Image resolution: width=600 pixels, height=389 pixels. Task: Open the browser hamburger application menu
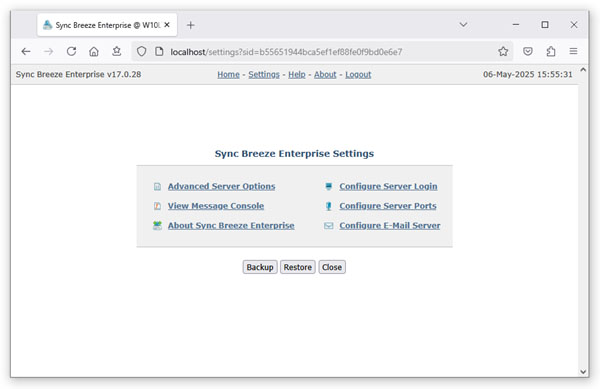pyautogui.click(x=573, y=51)
